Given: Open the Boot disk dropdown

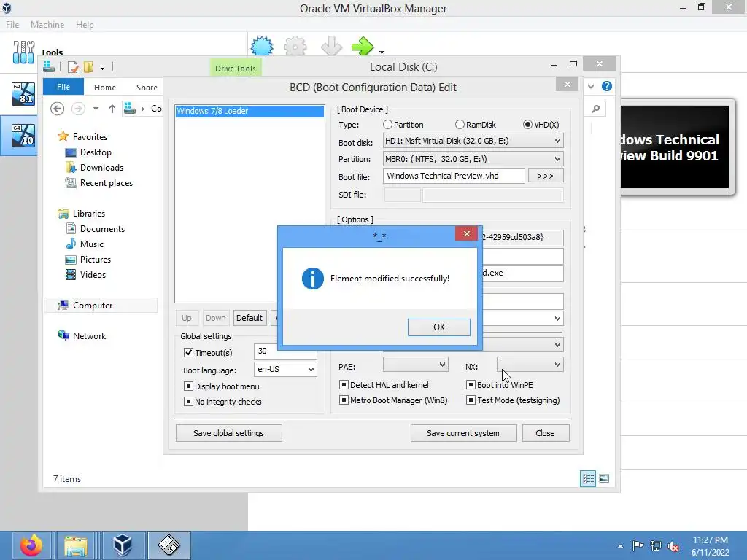Looking at the screenshot, I should 473,141.
